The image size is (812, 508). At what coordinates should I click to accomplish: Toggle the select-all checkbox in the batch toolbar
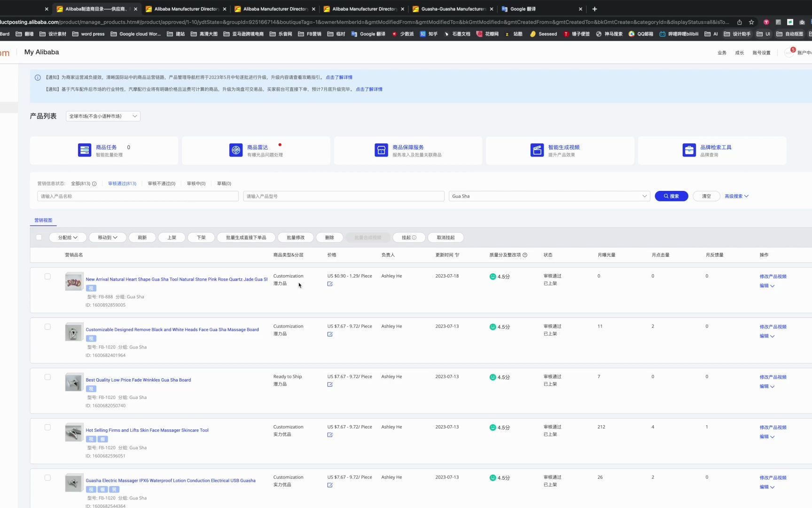[39, 238]
